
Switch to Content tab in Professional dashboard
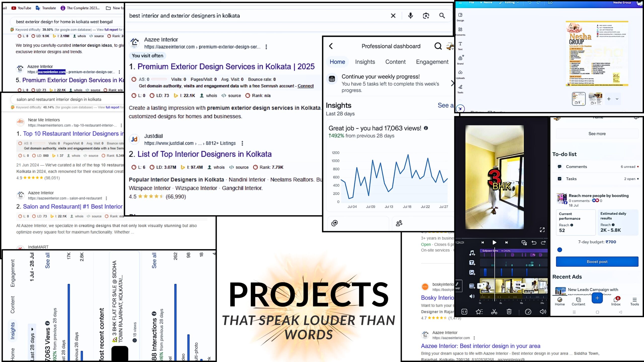coord(395,62)
